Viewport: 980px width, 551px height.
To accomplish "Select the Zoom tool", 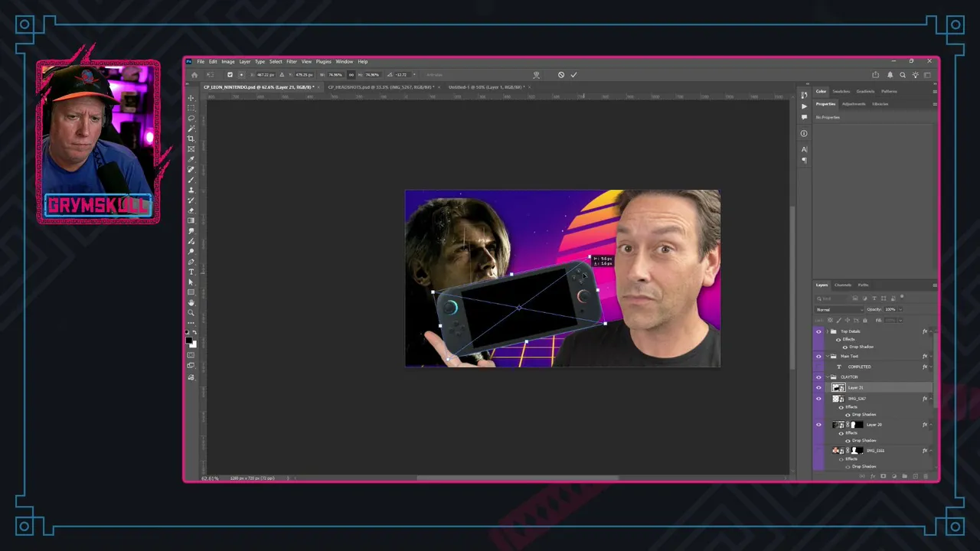I will (190, 312).
